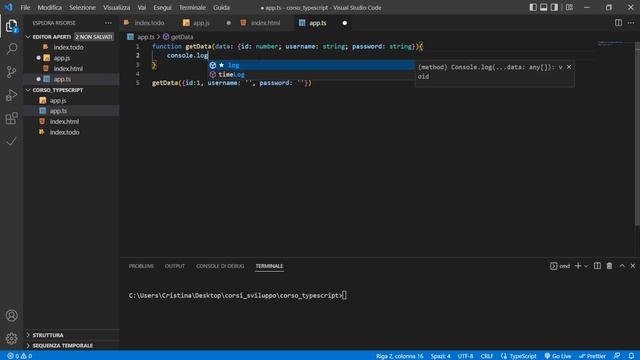Viewport: 640px width, 360px height.
Task: Split the terminal pane
Action: 597,266
